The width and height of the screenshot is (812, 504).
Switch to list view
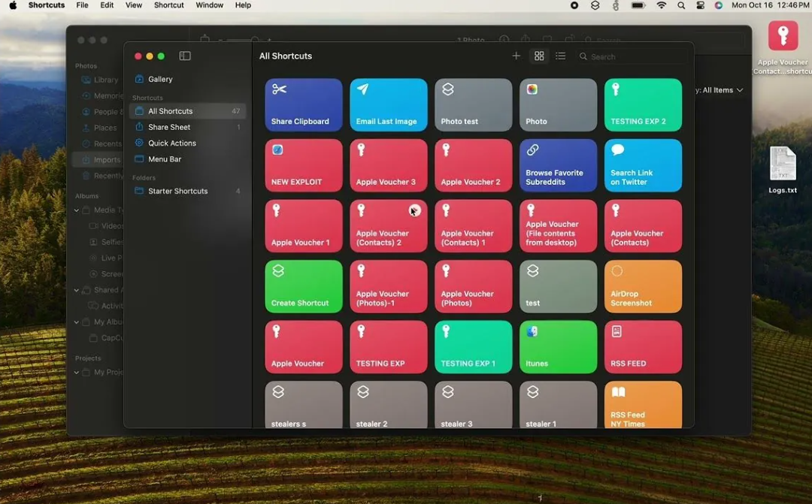coord(560,56)
